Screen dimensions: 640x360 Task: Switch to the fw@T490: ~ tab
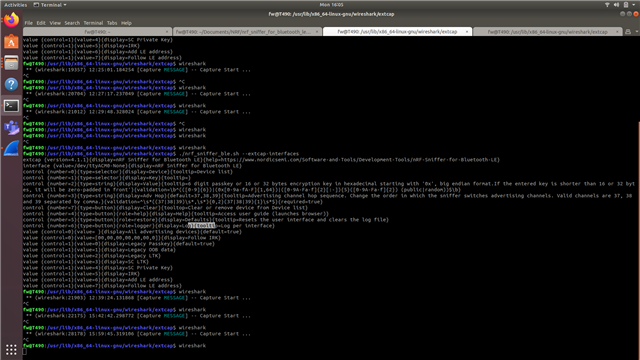click(97, 31)
